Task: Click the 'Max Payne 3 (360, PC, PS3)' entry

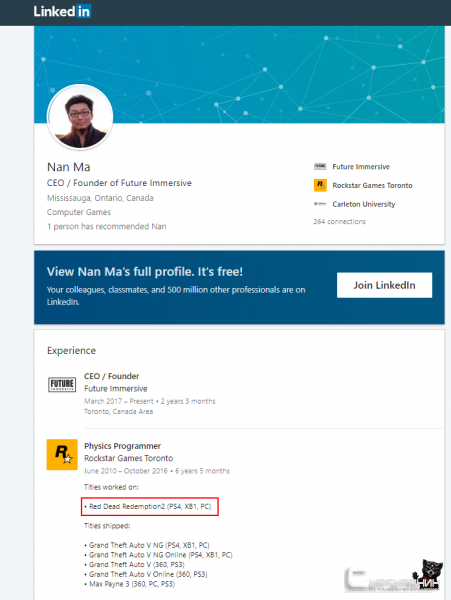Action: [130, 584]
